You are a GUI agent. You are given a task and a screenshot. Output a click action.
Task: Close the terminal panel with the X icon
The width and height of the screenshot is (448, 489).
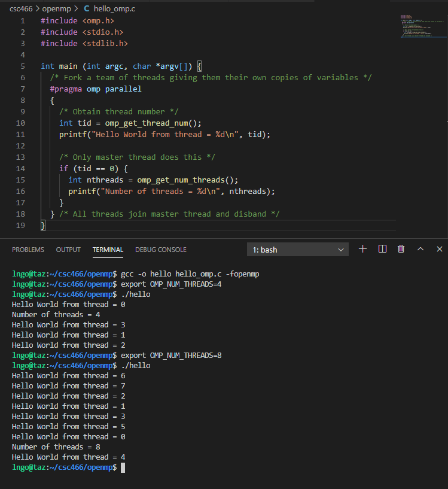click(440, 248)
